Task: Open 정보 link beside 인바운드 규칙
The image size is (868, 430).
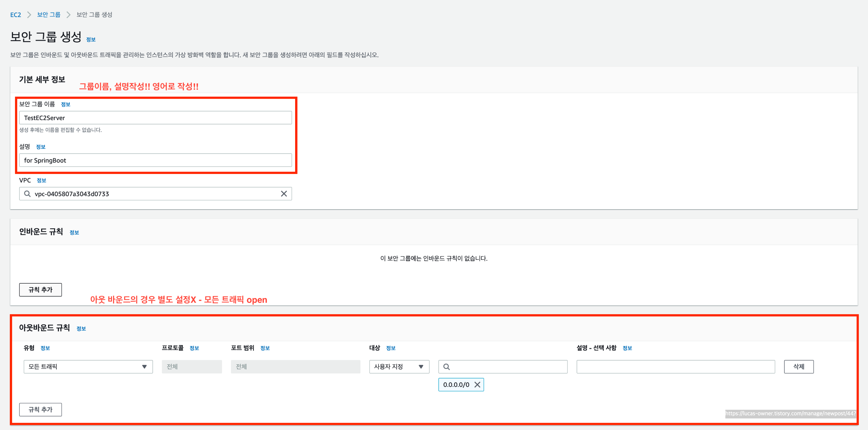Action: (x=74, y=233)
